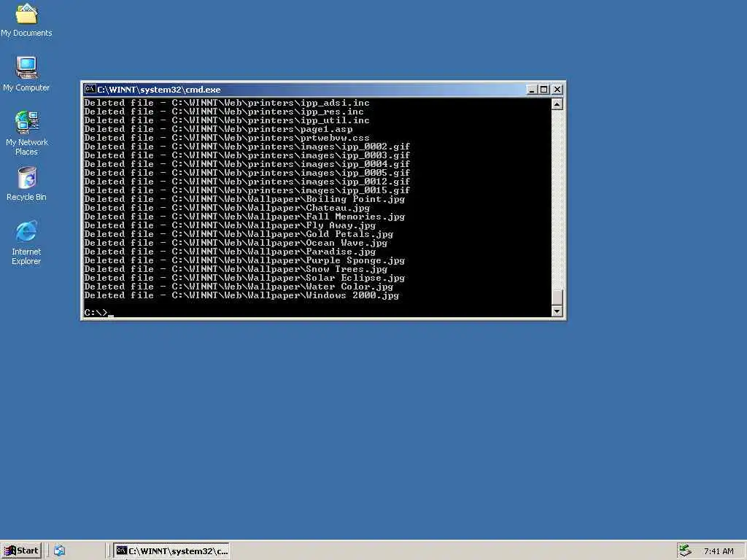Click the line deleting Boiling Point.jpg
This screenshot has width=747, height=560.
[x=244, y=199]
